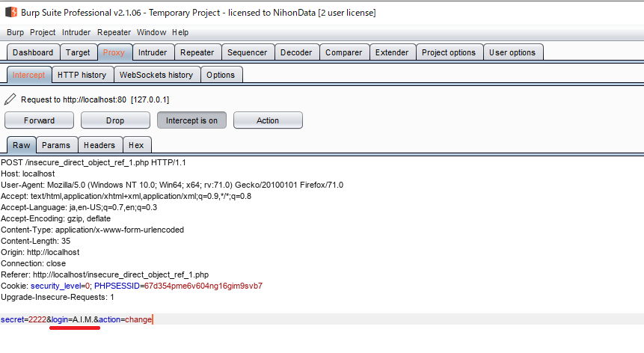Open the Repeater menu in menu bar
Viewport: 644px width, 353px height.
[114, 32]
